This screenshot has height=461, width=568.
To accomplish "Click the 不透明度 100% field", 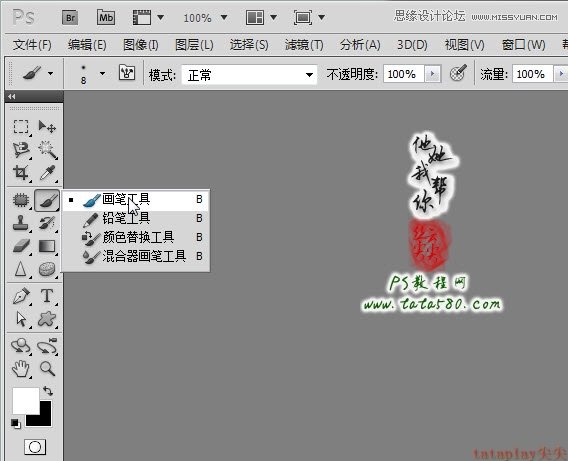I will point(403,74).
